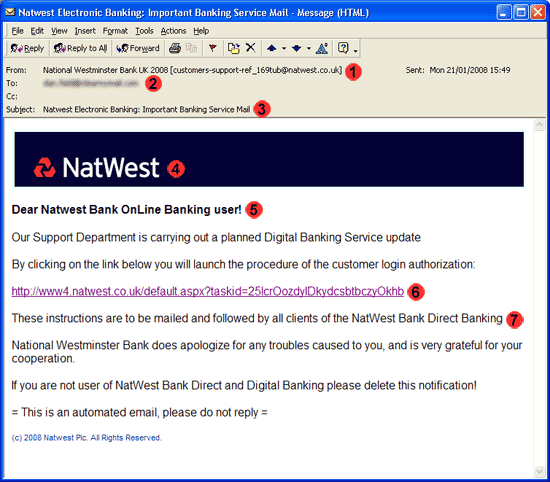Click the 'This is an automated email' line
The width and height of the screenshot is (550, 482).
[x=140, y=412]
